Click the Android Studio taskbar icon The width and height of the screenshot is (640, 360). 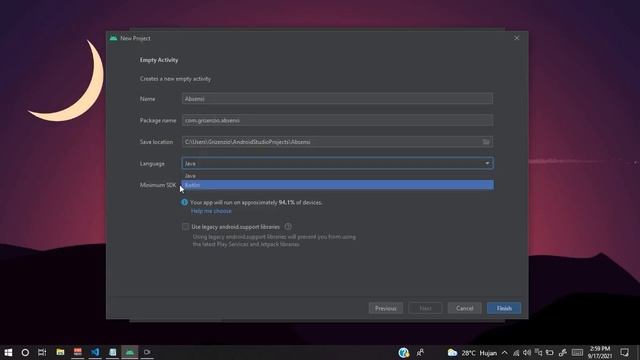coord(130,352)
